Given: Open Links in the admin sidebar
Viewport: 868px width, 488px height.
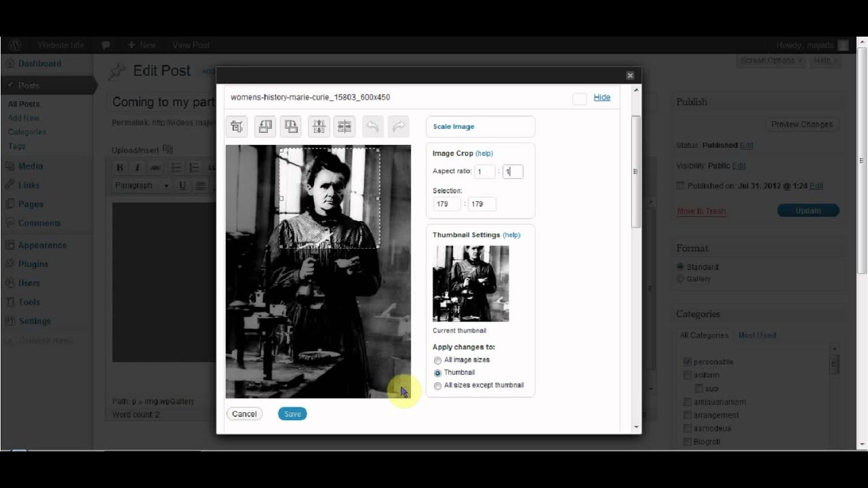Looking at the screenshot, I should click(28, 185).
